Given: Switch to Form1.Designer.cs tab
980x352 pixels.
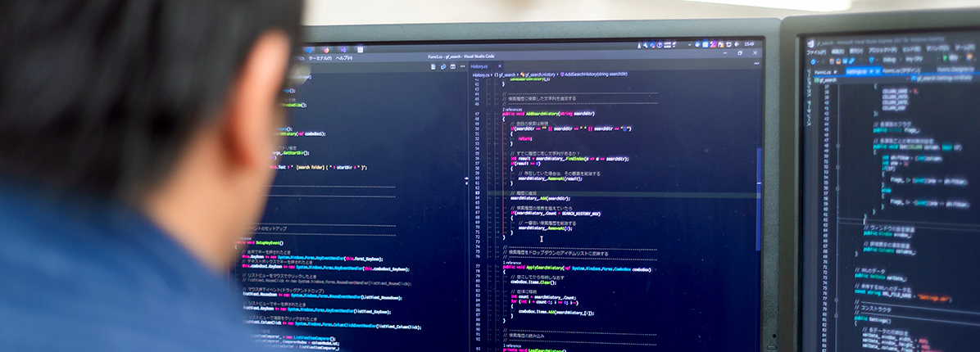Looking at the screenshot, I should click(956, 70).
